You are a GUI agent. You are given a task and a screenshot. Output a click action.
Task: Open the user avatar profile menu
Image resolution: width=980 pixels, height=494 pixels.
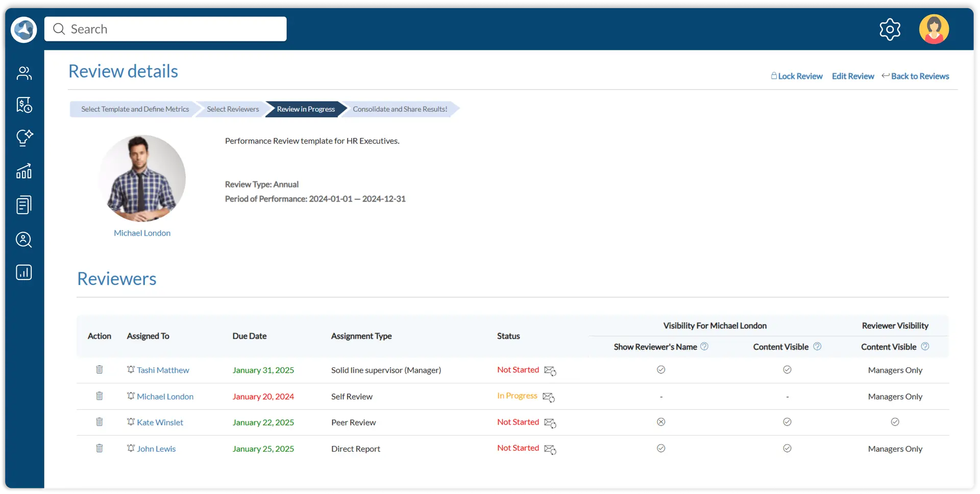click(x=934, y=29)
